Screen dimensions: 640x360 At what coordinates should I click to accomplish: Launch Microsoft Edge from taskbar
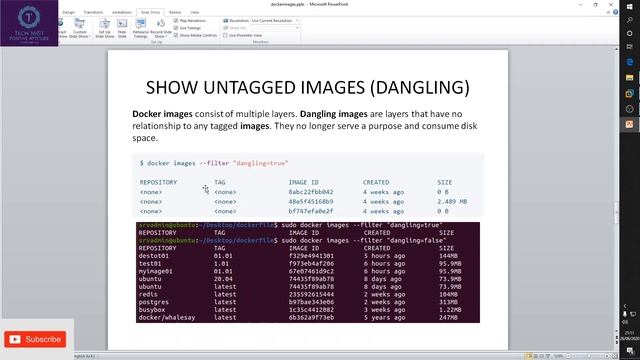click(629, 62)
